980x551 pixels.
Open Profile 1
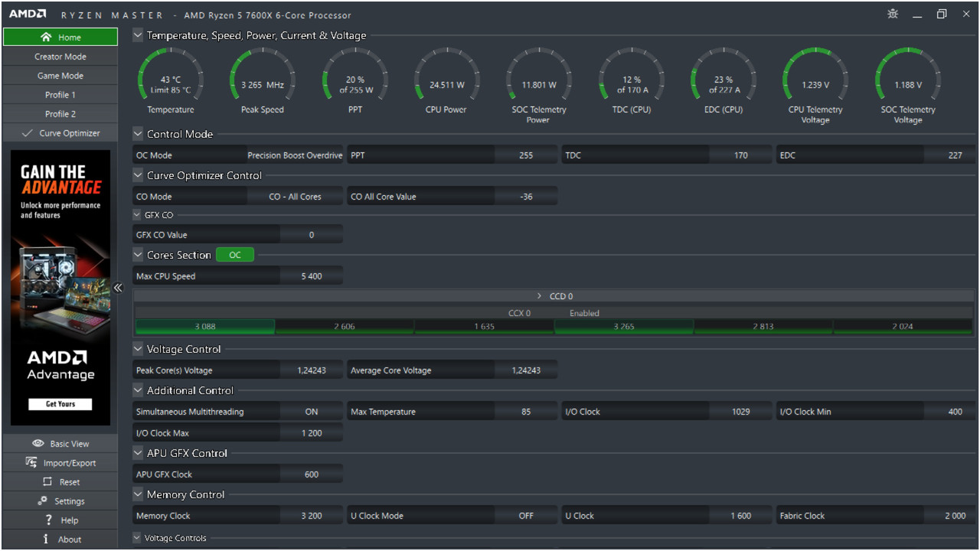click(60, 95)
